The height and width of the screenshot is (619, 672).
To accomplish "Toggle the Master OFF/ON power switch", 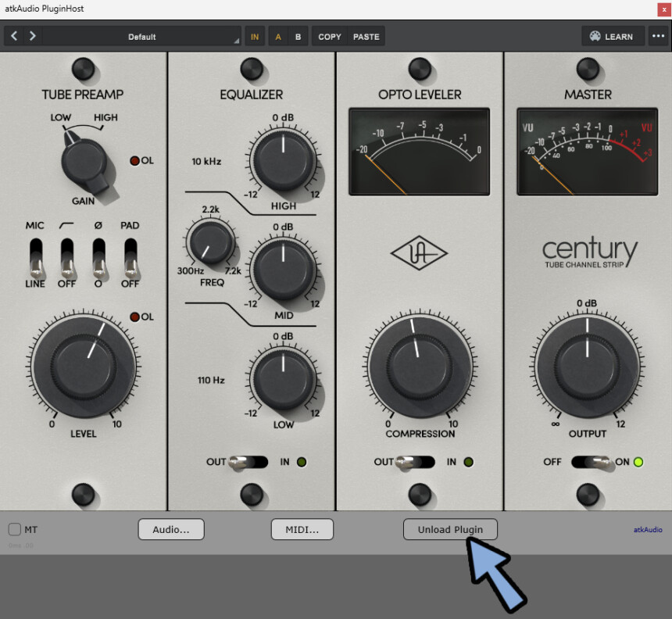I will [591, 462].
